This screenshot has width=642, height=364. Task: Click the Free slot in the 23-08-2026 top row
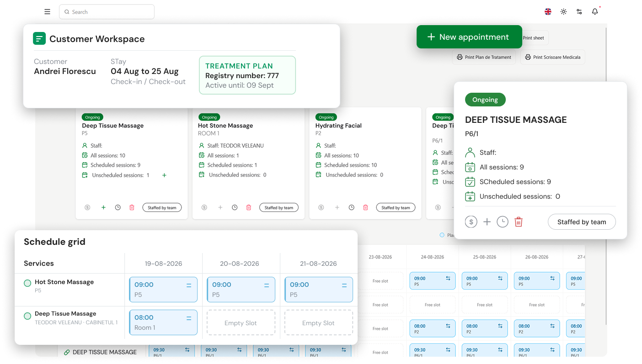point(380,281)
